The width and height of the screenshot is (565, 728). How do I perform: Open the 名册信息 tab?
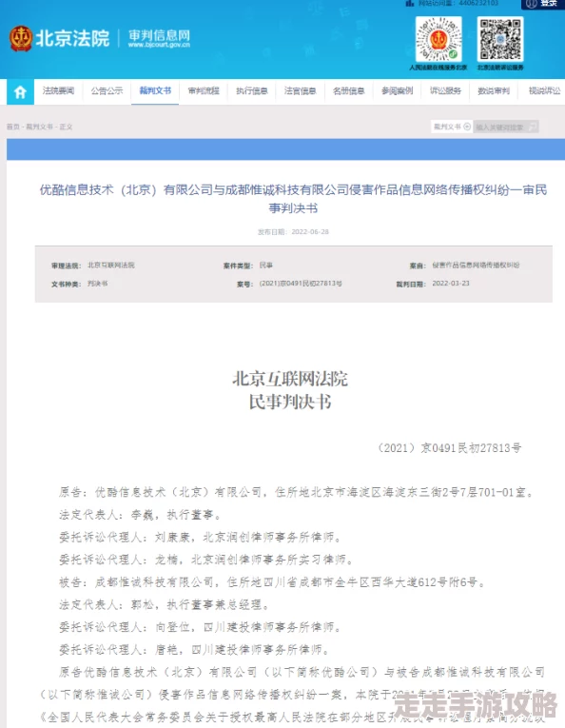coord(348,90)
